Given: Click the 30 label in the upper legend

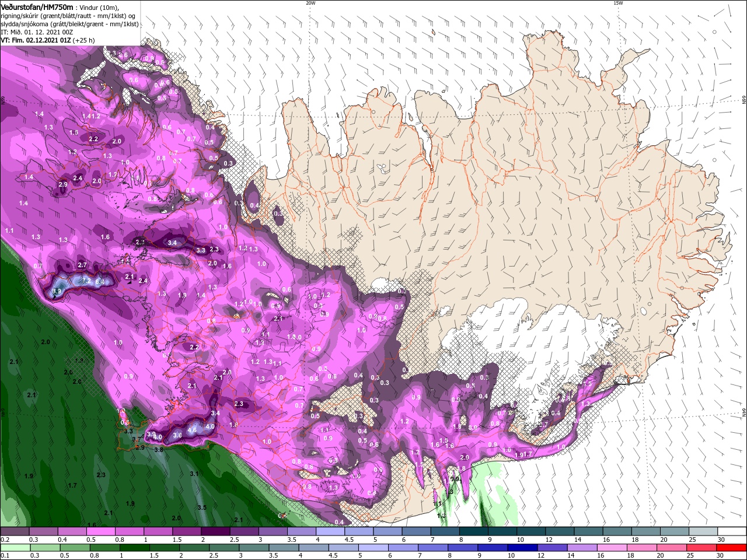Looking at the screenshot, I should point(721,540).
